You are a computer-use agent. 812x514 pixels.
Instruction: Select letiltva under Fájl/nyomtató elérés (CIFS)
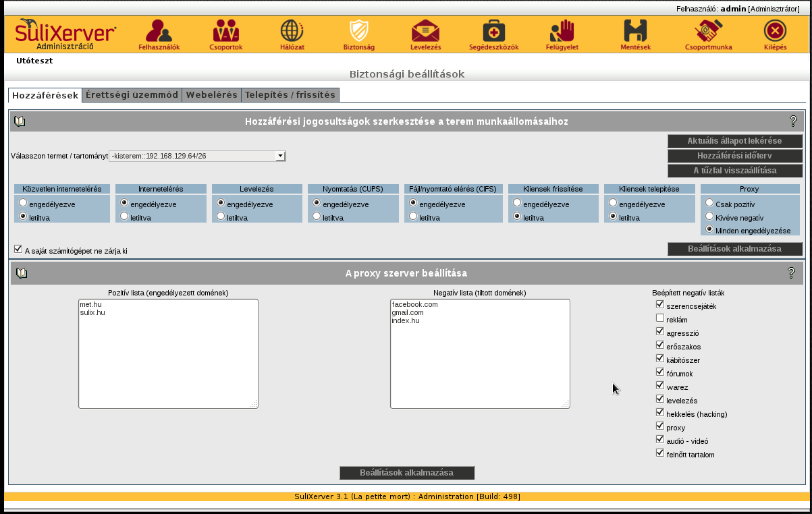point(413,217)
